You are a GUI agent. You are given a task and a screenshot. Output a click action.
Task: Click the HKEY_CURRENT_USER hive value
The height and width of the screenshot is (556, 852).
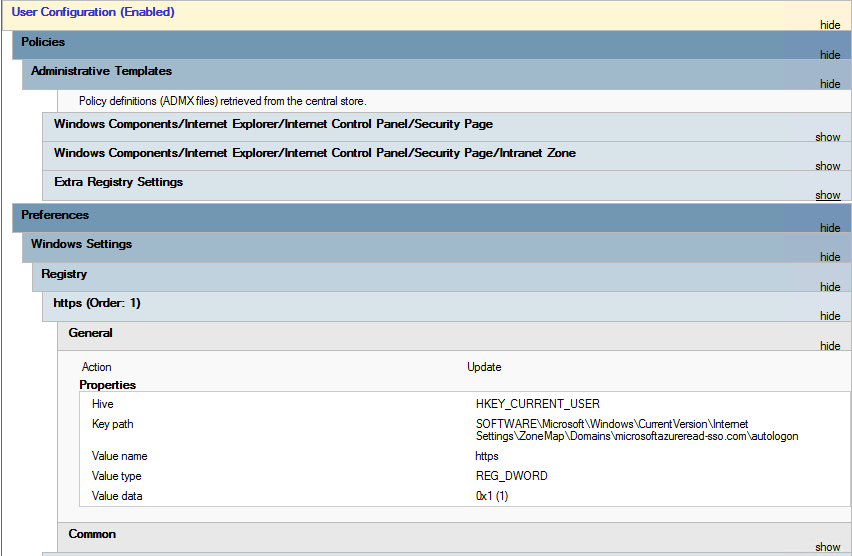point(537,404)
